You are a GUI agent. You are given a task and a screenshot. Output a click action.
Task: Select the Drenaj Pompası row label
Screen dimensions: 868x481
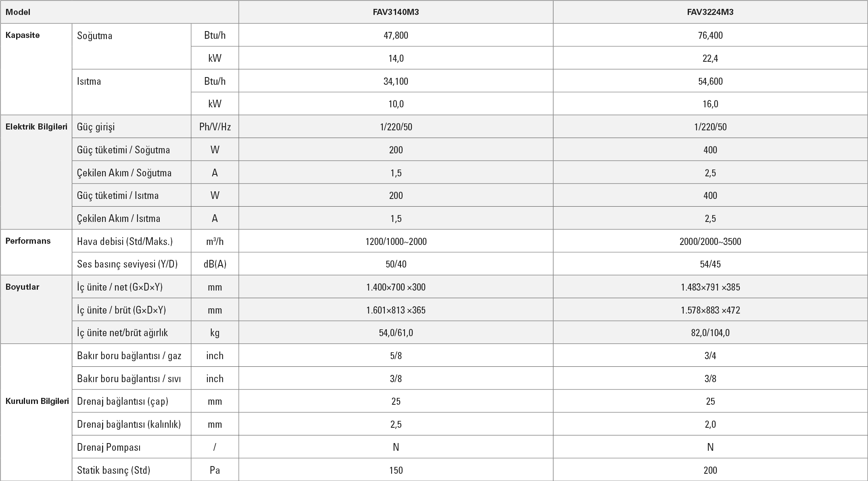[x=109, y=447]
